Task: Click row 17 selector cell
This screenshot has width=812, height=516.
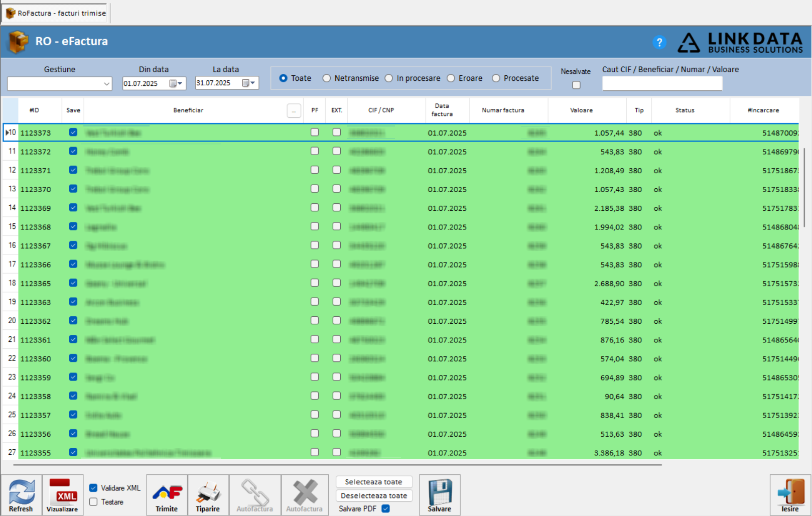Action: pos(11,264)
